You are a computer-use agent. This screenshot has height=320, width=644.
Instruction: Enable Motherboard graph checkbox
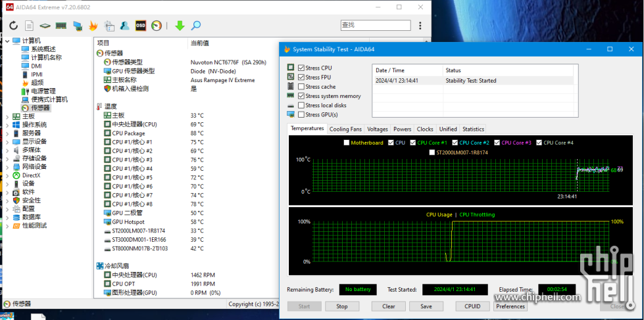[x=347, y=143]
